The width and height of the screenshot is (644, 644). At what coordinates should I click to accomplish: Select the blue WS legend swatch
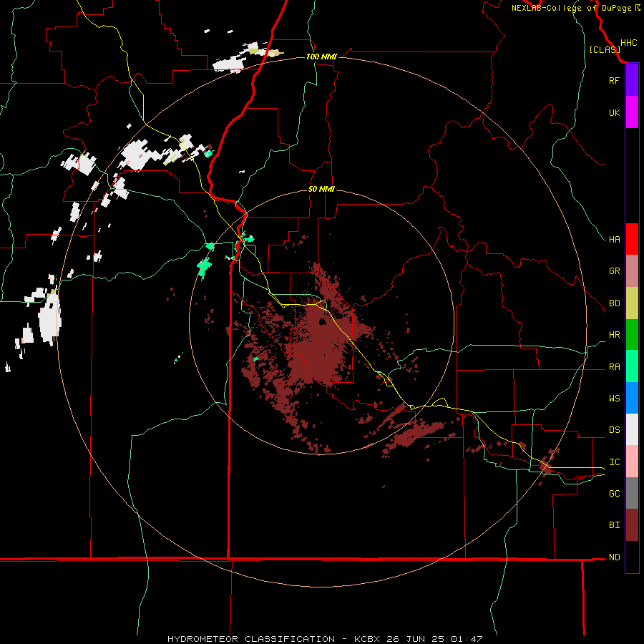632,398
